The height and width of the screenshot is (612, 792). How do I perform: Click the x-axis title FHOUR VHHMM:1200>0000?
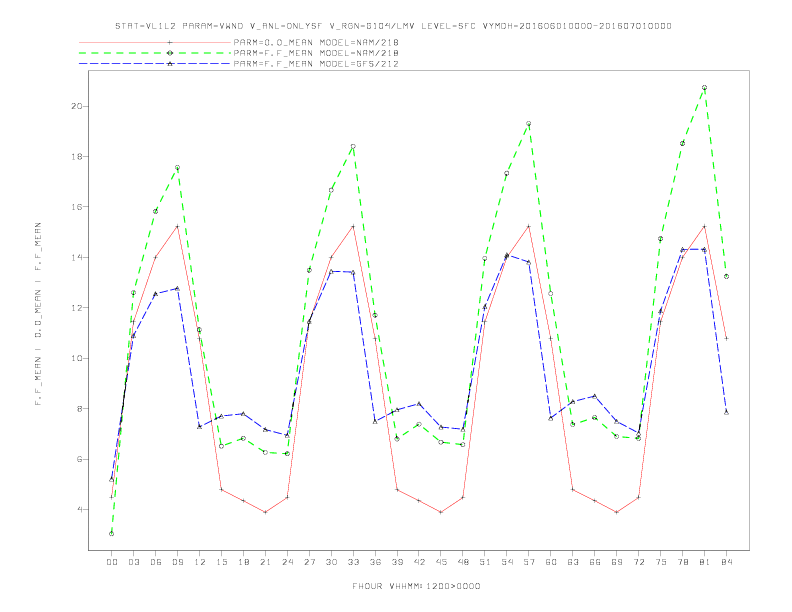(416, 586)
